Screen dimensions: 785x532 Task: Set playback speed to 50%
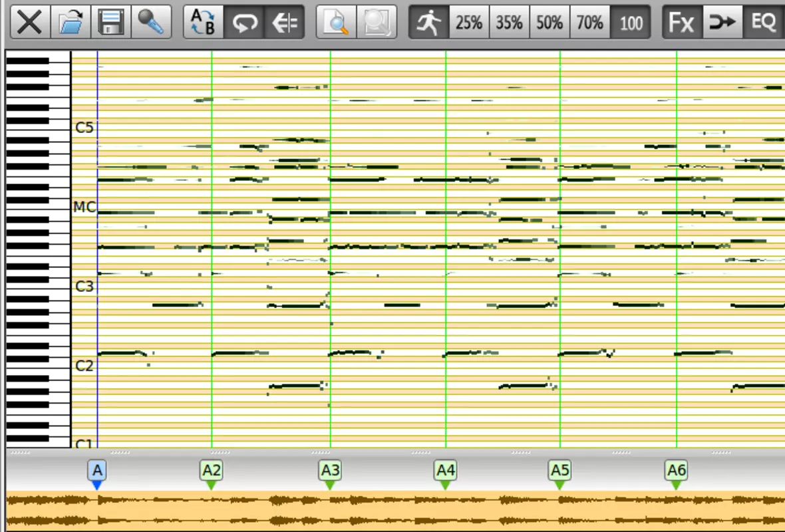coord(549,22)
